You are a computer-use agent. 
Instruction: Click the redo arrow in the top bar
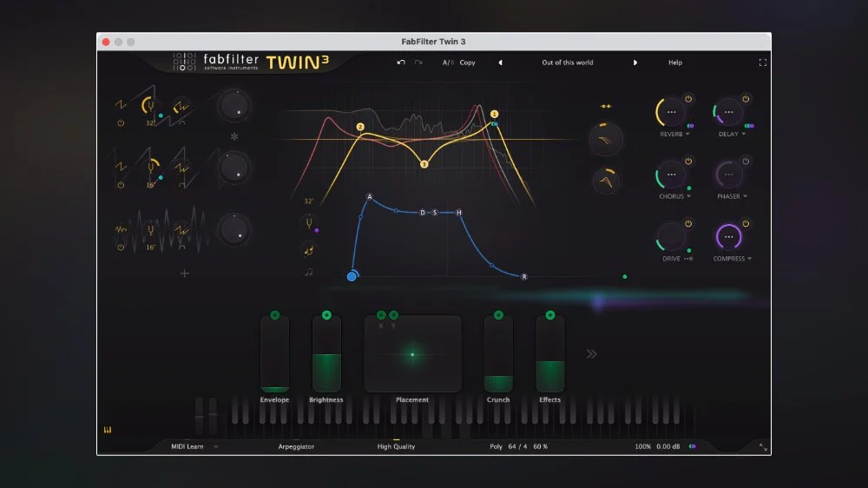[418, 63]
